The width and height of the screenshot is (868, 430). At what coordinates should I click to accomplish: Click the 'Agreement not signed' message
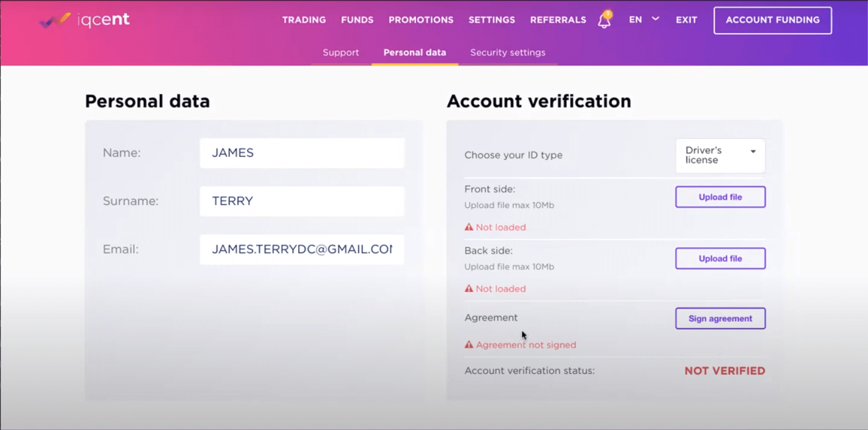pos(526,345)
